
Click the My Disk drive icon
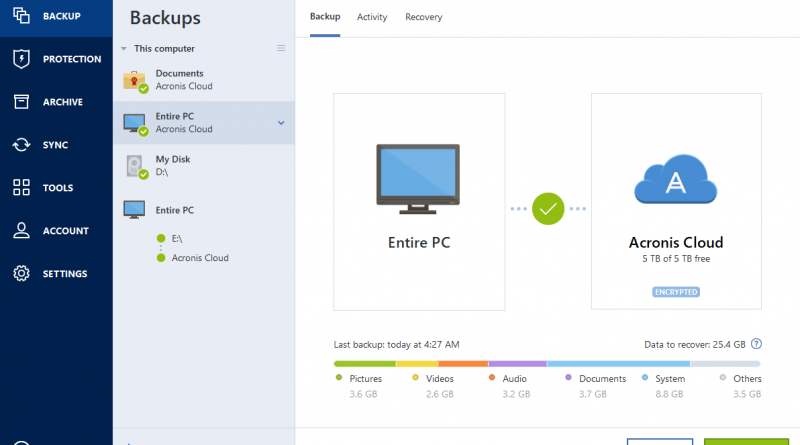(x=135, y=166)
